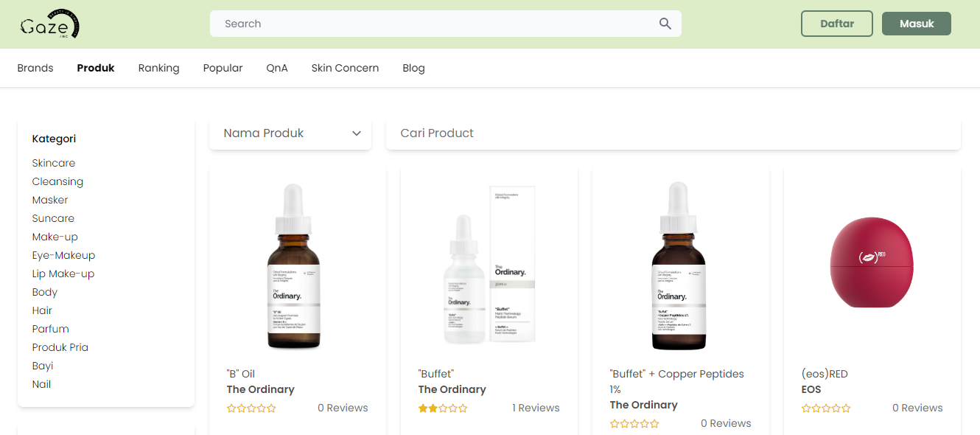This screenshot has width=980, height=435.
Task: Click the Masuk button
Action: click(x=917, y=24)
